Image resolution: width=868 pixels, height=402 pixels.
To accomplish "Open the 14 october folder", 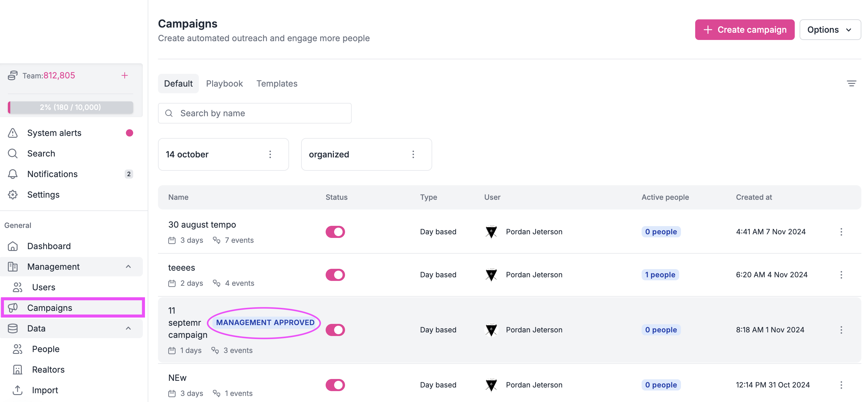I will pyautogui.click(x=223, y=154).
